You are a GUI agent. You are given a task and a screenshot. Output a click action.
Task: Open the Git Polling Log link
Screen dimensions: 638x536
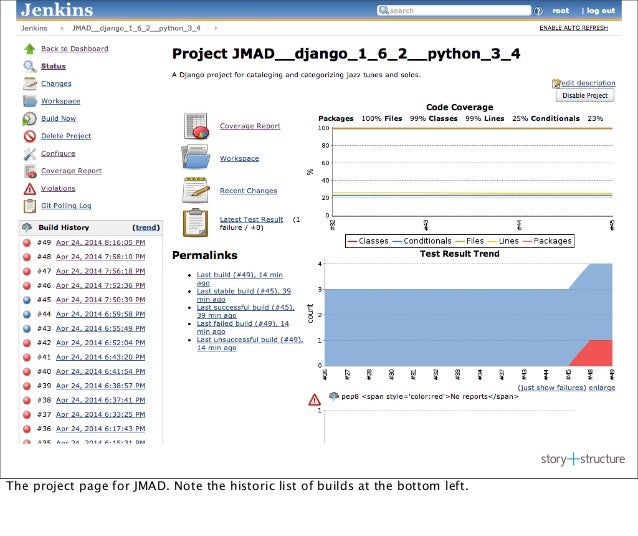point(66,206)
